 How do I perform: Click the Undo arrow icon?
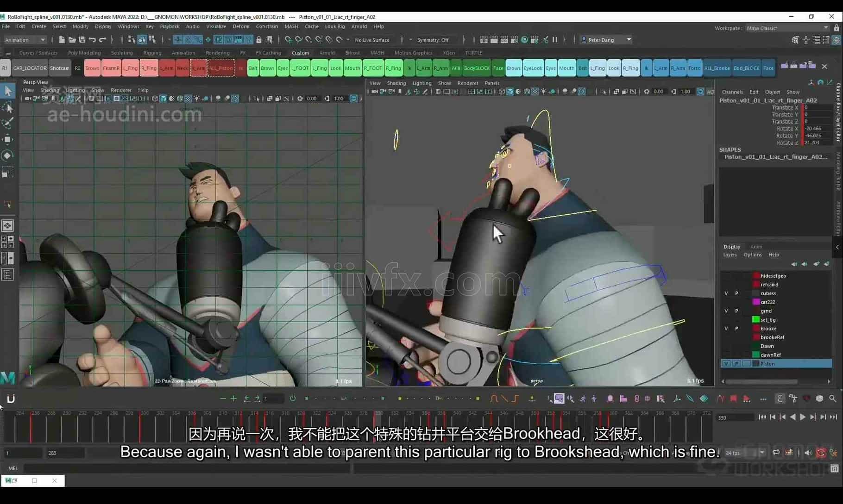click(x=92, y=40)
